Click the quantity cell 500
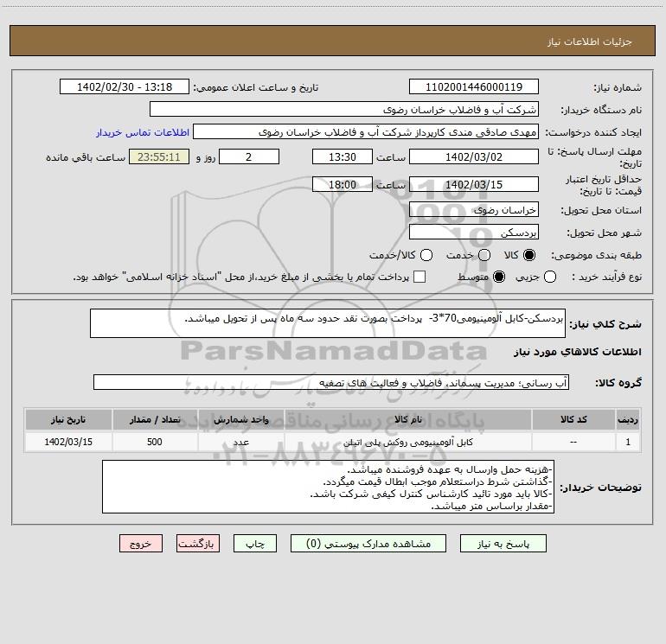 (x=155, y=442)
